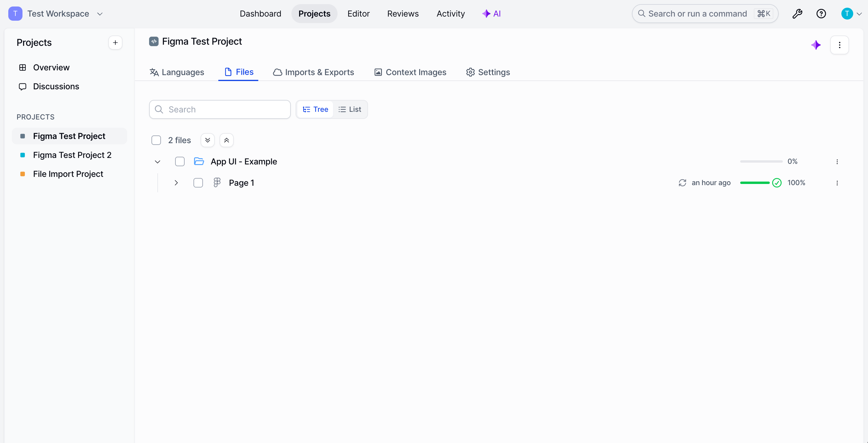Click the Figma icon next to Page 1

[x=217, y=182]
